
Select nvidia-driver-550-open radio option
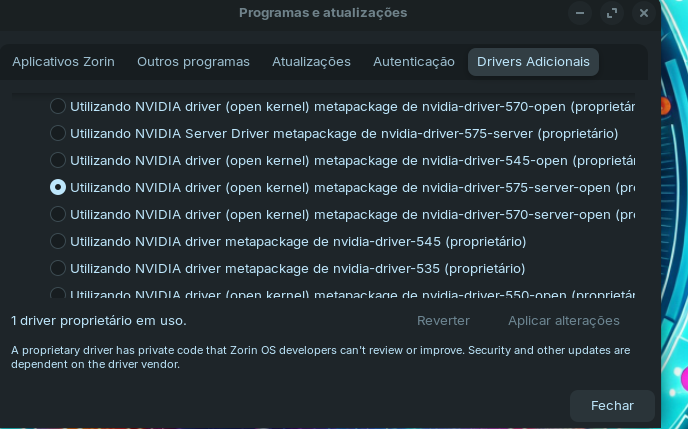coord(58,294)
